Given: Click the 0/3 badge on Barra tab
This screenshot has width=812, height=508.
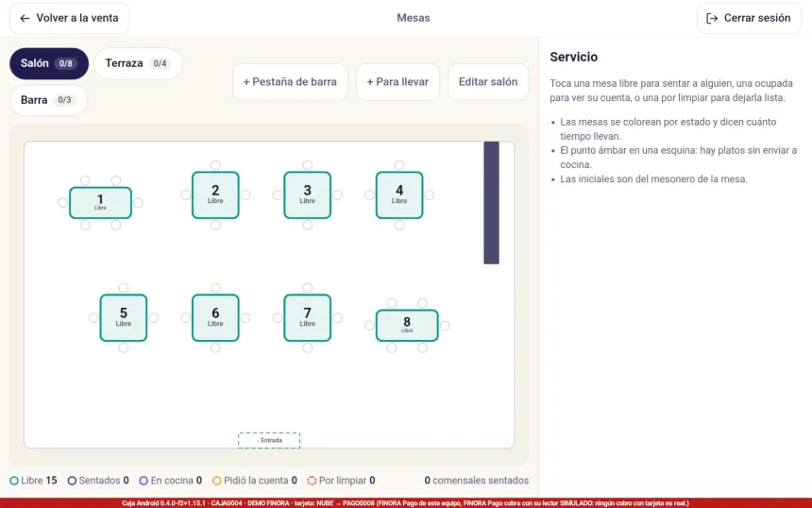Looking at the screenshot, I should (x=64, y=100).
